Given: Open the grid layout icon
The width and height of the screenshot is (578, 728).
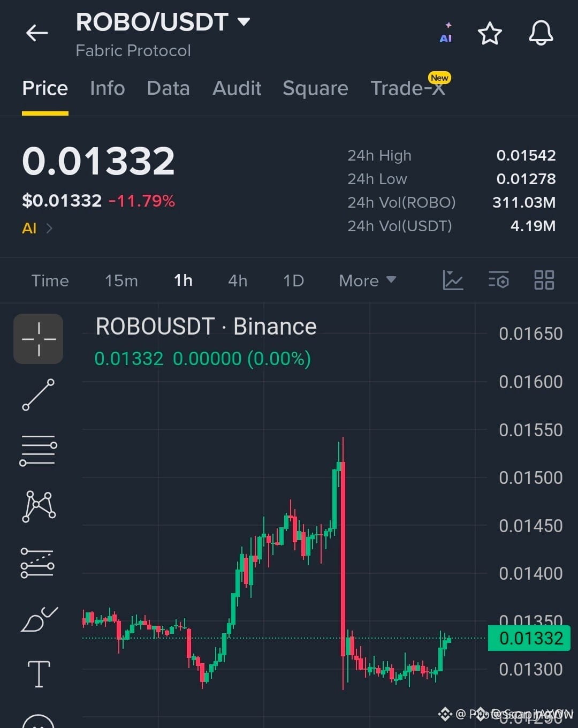Looking at the screenshot, I should (x=544, y=280).
